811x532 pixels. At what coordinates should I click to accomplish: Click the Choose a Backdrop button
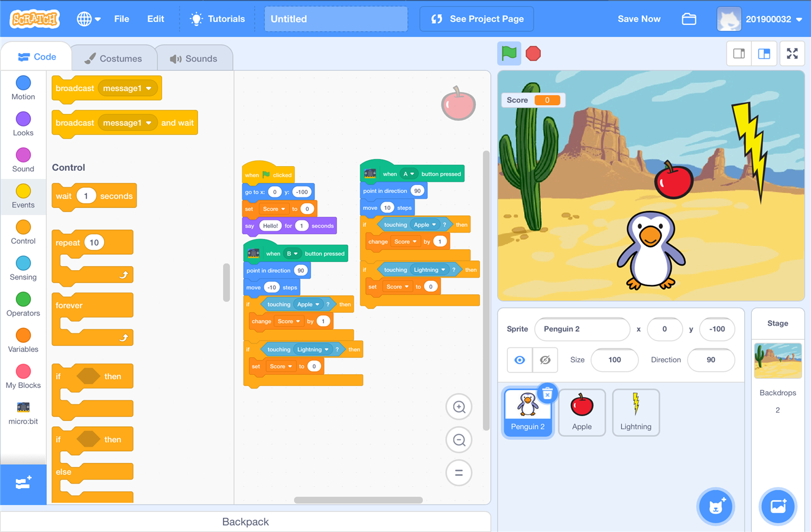778,507
